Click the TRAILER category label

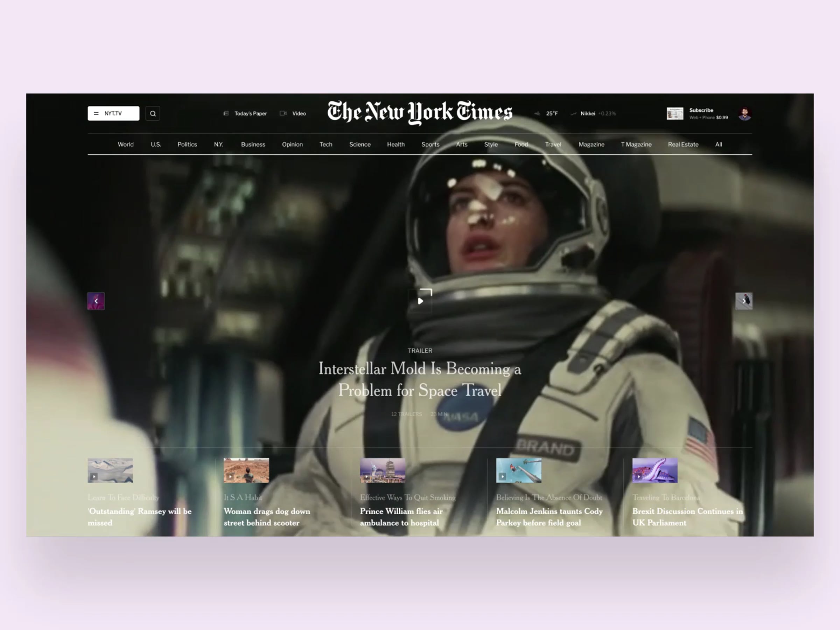[x=420, y=350]
